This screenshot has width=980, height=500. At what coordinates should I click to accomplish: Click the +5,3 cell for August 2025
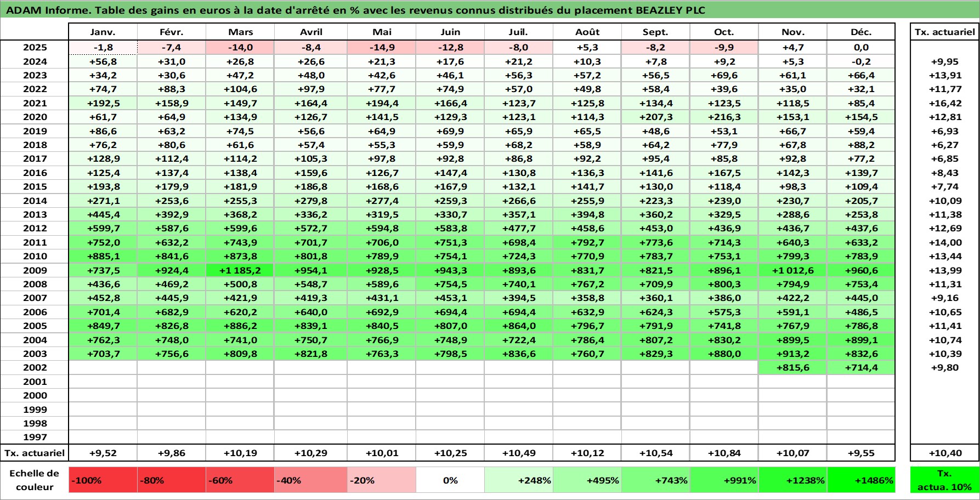(587, 48)
